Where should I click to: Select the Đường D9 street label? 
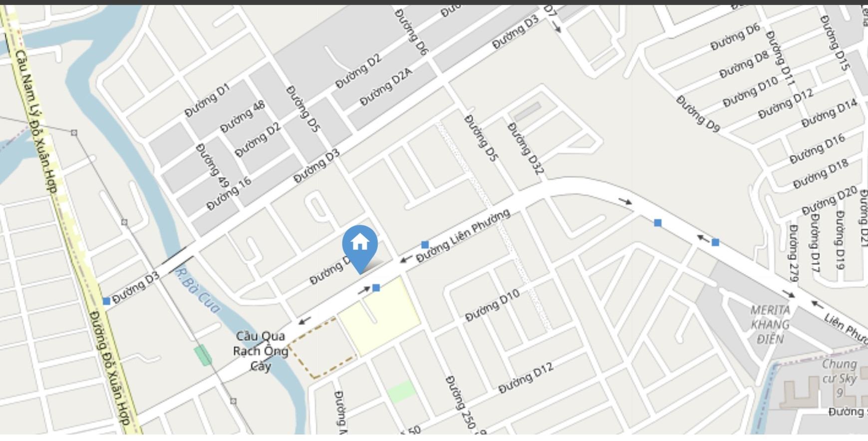tap(698, 114)
